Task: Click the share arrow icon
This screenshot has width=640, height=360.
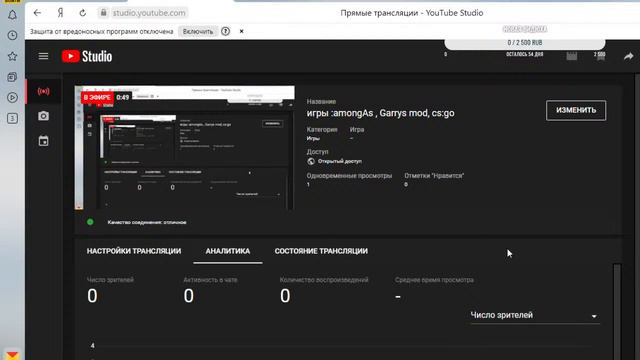Action: click(629, 56)
